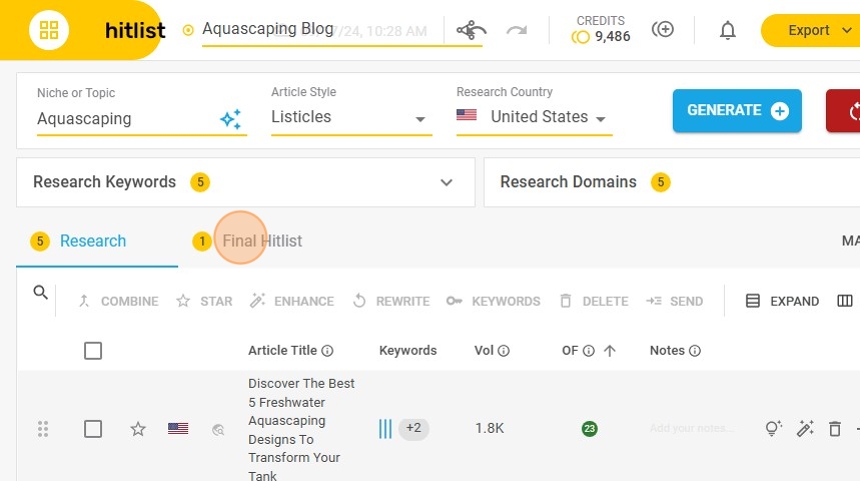Open the Article Style dropdown
Screen dimensions: 860x481
click(351, 118)
